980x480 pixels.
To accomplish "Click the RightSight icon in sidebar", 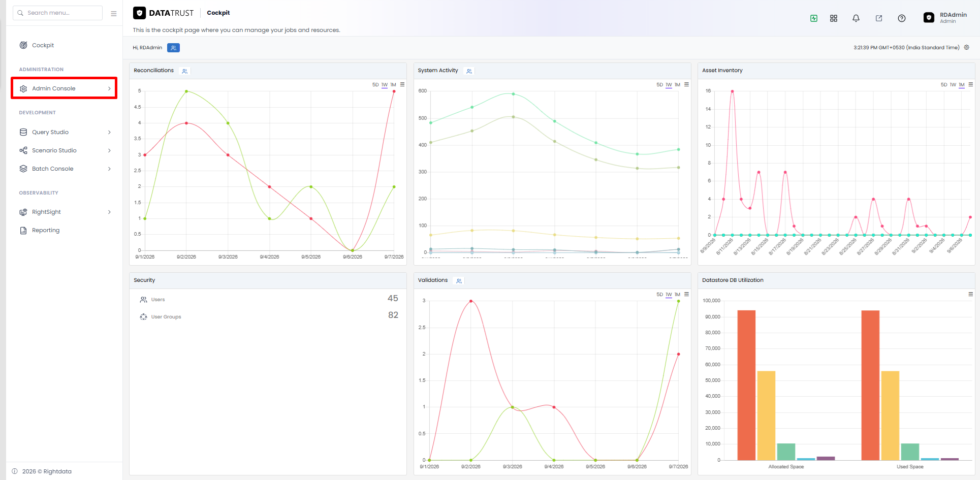I will 23,212.
